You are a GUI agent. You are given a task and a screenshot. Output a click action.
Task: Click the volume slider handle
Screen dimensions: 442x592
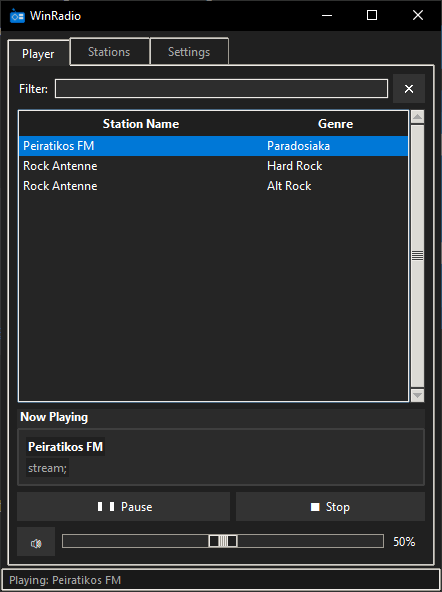223,541
